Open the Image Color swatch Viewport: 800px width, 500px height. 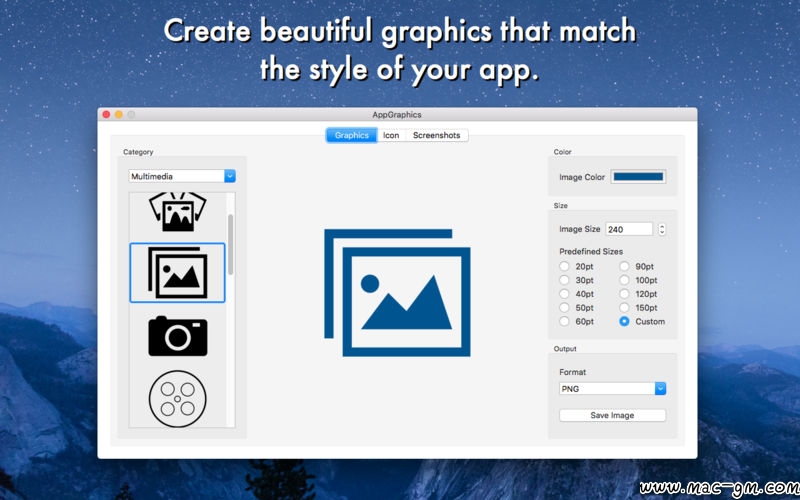638,177
